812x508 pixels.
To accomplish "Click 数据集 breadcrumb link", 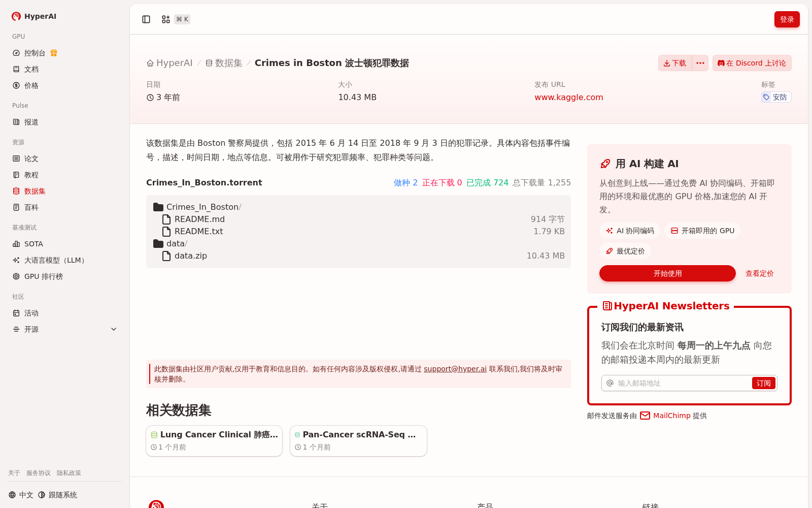I will coord(224,63).
